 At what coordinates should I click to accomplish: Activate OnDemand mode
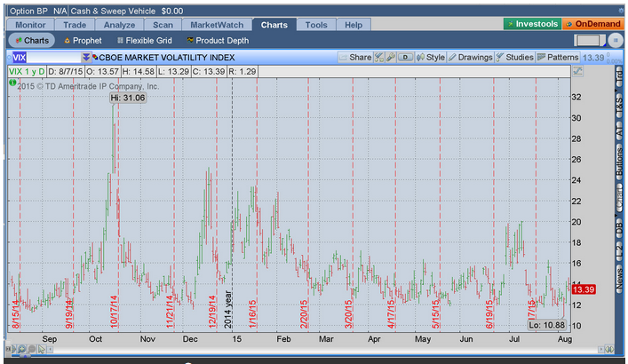[x=593, y=24]
